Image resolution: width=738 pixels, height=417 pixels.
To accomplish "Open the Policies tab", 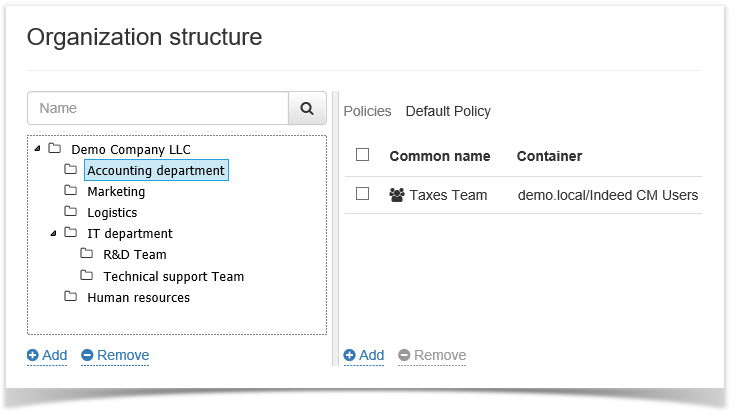I will pos(367,111).
